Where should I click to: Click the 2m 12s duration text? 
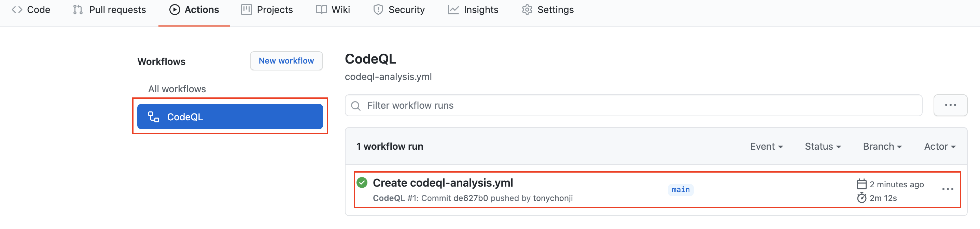coord(883,198)
